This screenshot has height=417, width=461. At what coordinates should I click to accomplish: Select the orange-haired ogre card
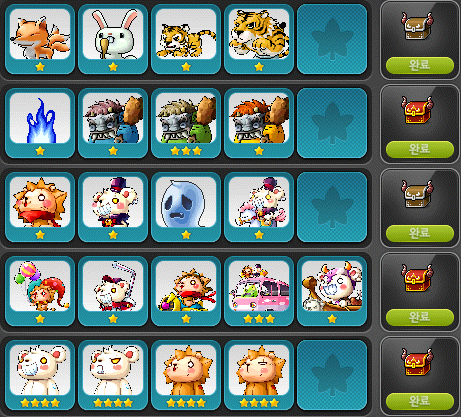click(x=259, y=123)
